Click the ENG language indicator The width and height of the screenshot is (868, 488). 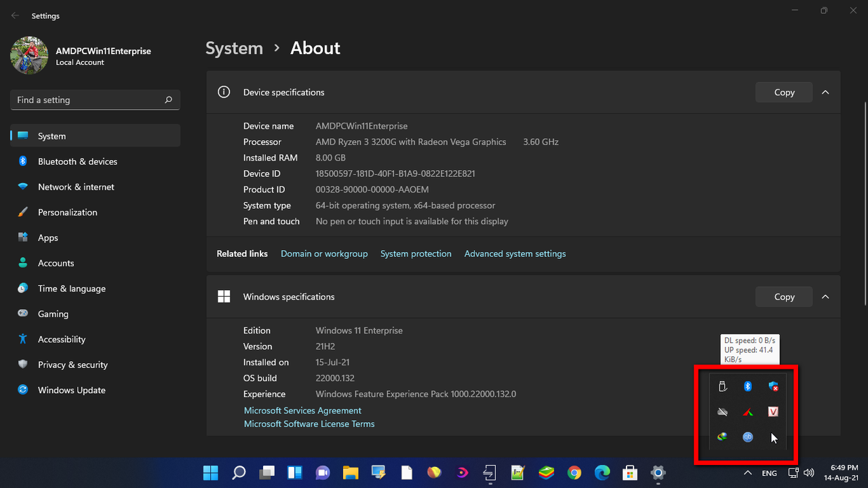click(769, 473)
